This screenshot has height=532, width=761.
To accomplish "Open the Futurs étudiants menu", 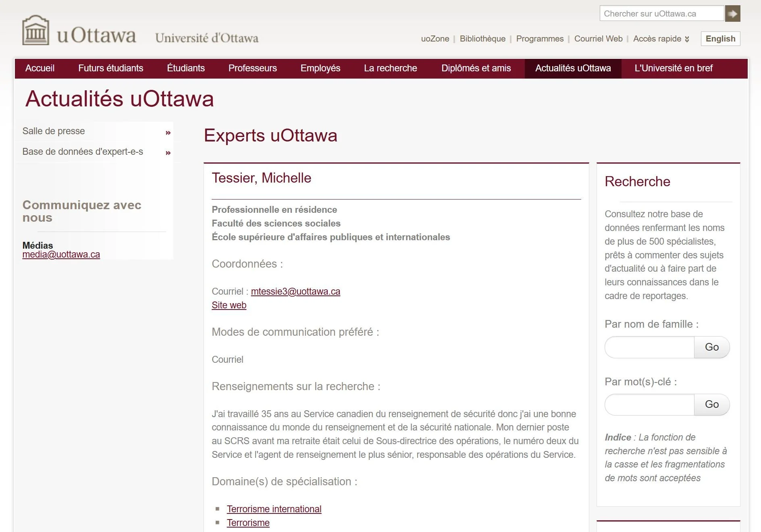I will pos(111,68).
